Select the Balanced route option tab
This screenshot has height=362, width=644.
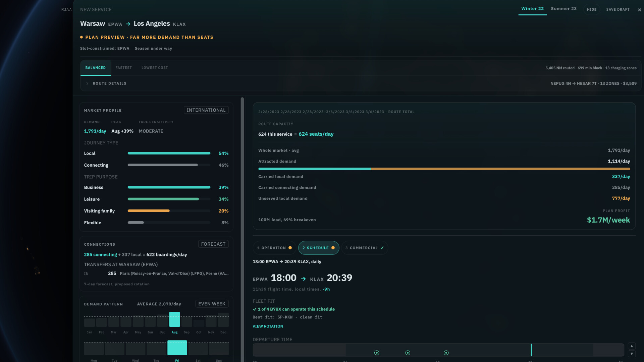tap(96, 68)
